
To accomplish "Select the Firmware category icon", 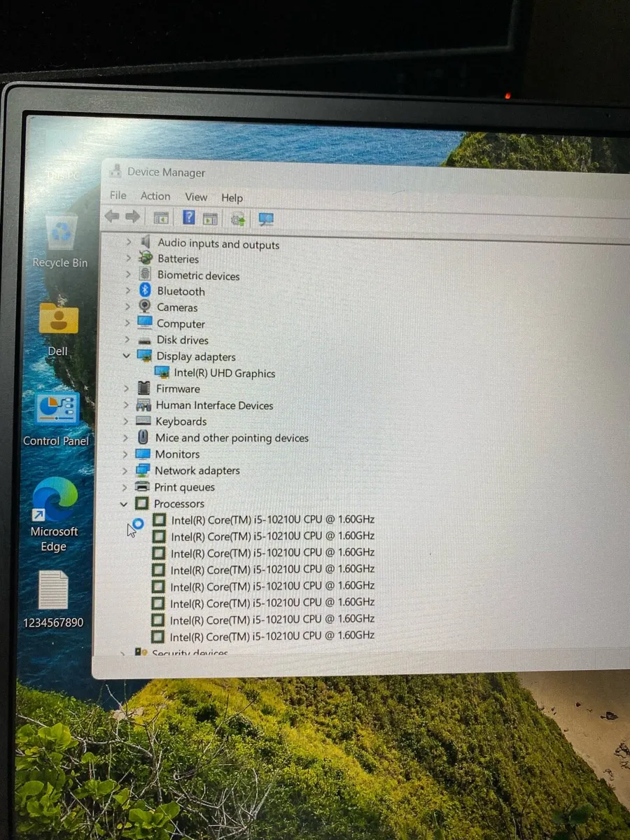I will pyautogui.click(x=144, y=388).
